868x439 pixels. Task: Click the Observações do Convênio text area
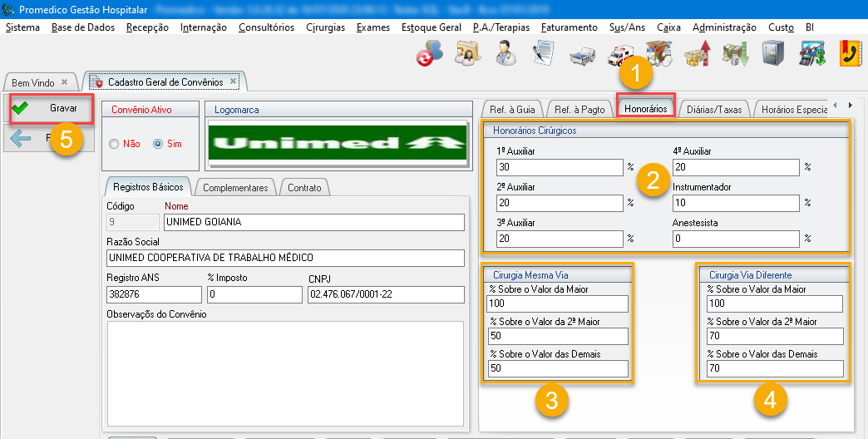click(285, 372)
